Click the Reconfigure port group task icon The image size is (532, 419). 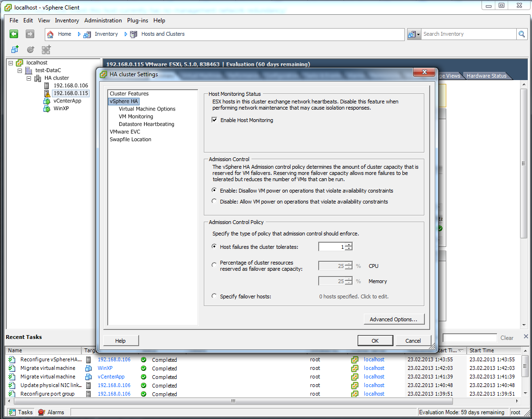point(12,394)
